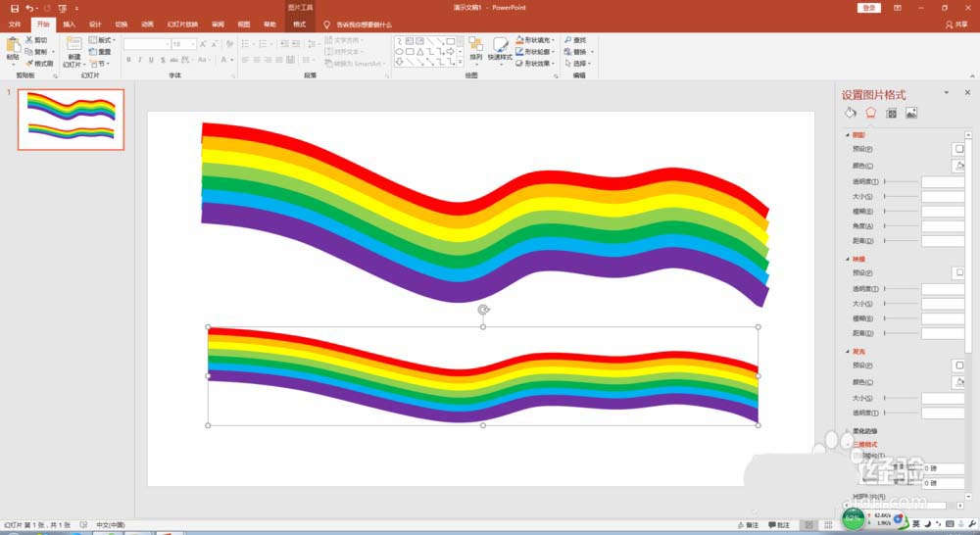Select the Effects pentagon icon in format pane
The height and width of the screenshot is (535, 980).
click(x=870, y=114)
